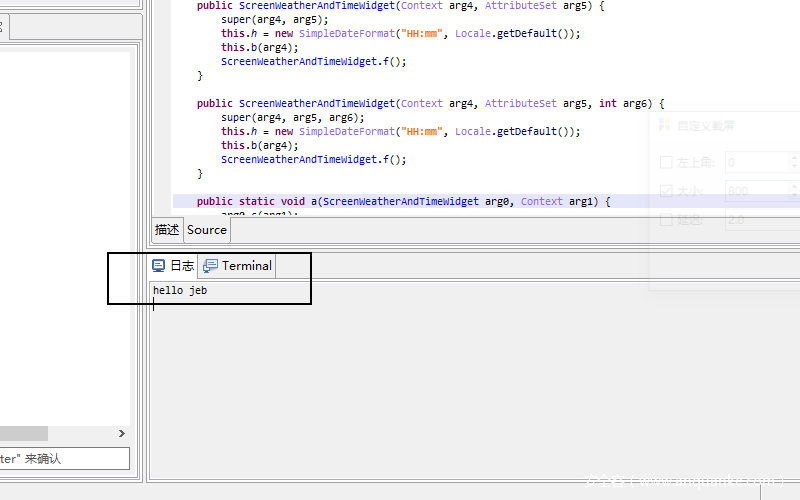Click the "hello jeb" log output line

click(x=180, y=291)
